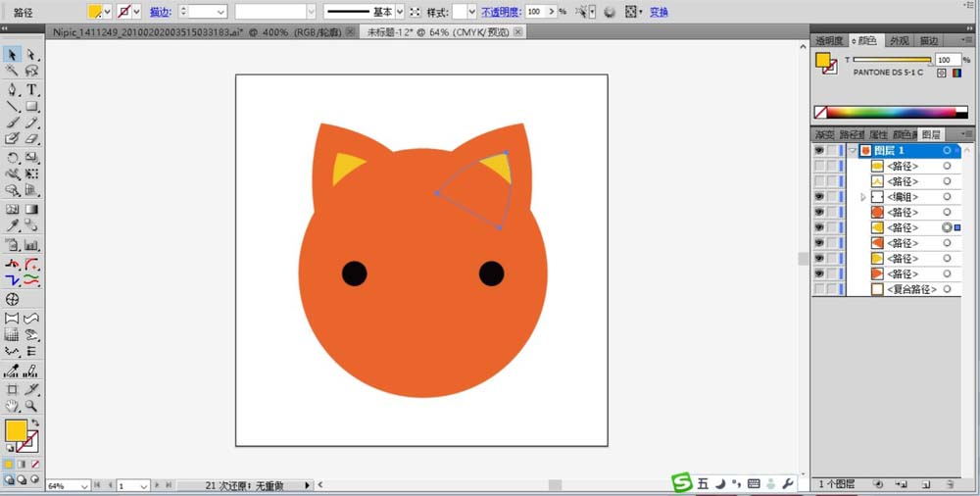Click the Direct Selection (white arrow) tool
The image size is (980, 496).
coord(31,55)
